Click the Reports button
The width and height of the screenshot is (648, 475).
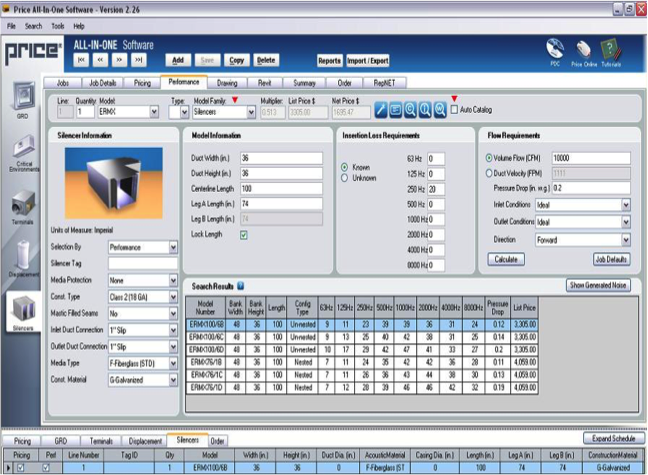click(329, 61)
